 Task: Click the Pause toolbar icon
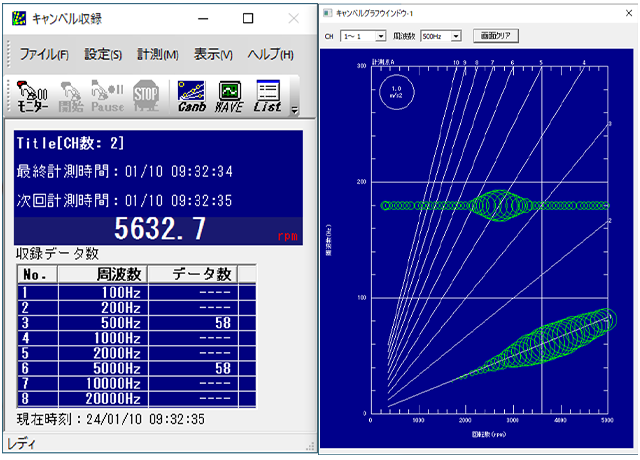click(107, 97)
